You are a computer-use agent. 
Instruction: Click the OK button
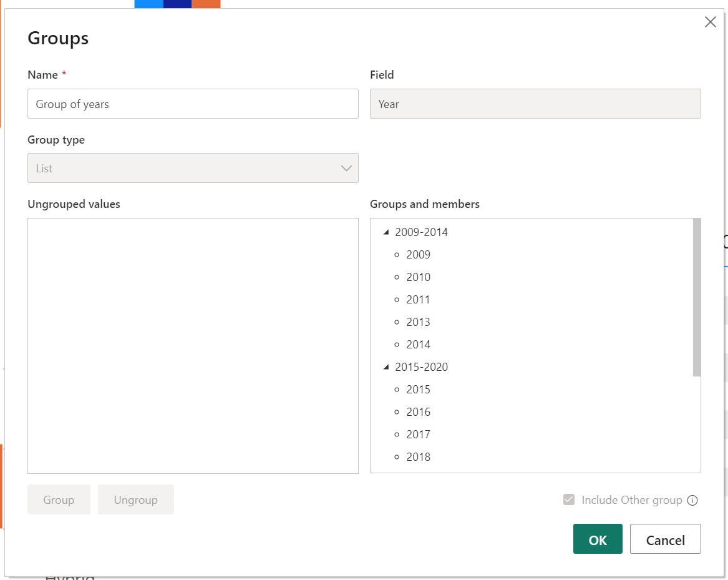click(598, 539)
